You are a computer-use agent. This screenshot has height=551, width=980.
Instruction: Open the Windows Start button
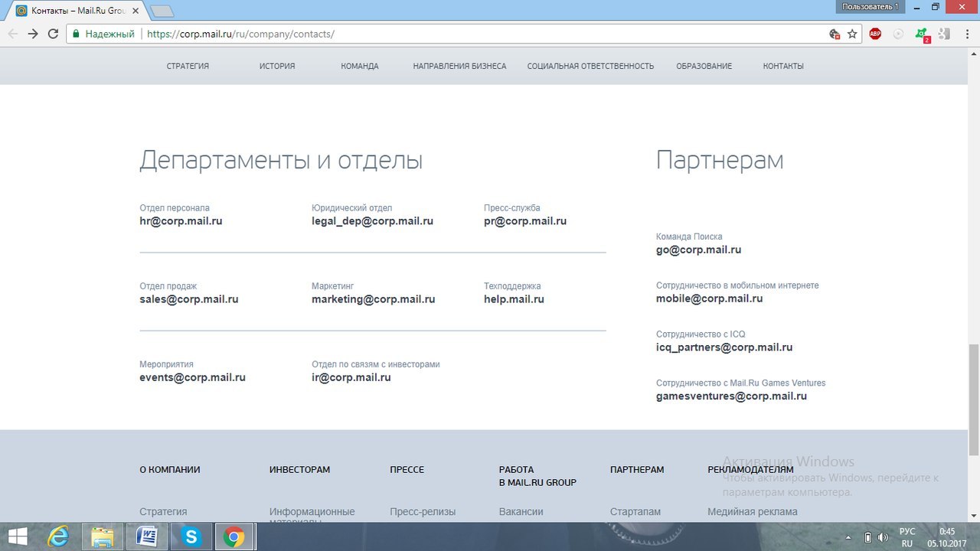(x=18, y=537)
